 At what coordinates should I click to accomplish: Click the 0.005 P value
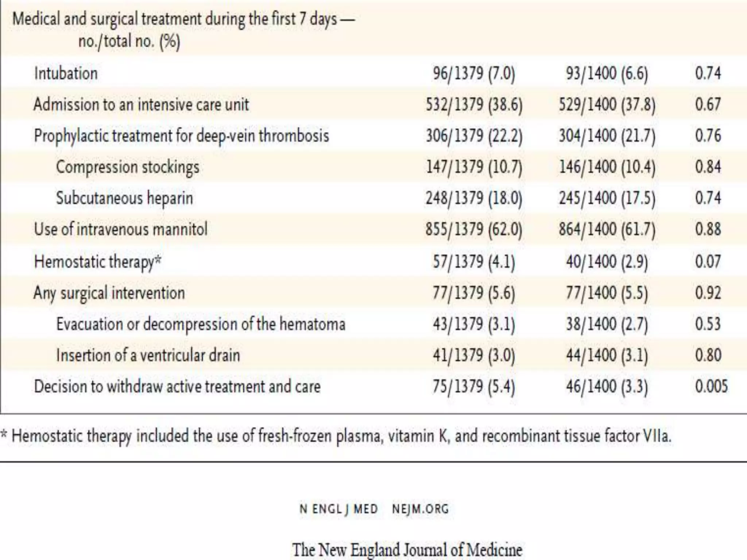(711, 386)
